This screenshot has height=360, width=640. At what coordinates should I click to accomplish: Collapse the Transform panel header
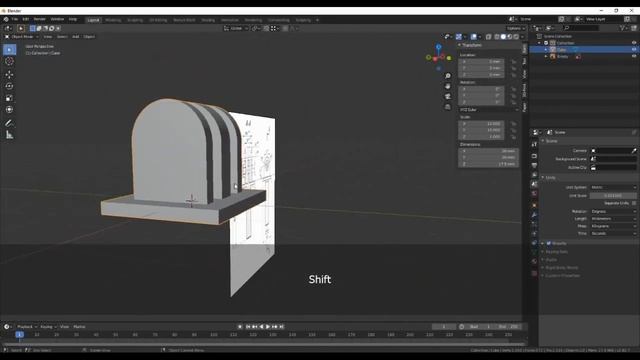click(x=488, y=45)
